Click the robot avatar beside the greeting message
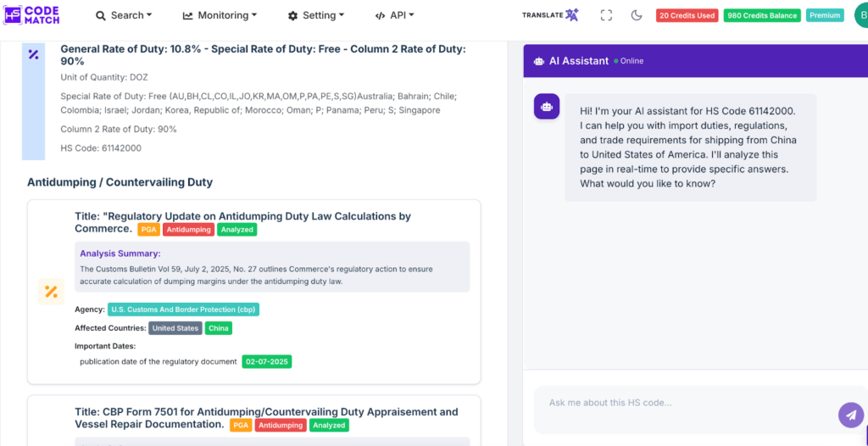Viewport: 868px width, 446px height. (x=547, y=107)
